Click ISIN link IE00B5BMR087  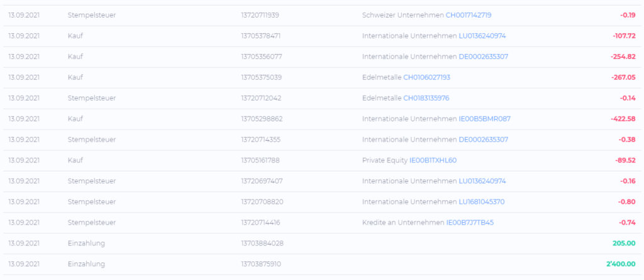[485, 119]
